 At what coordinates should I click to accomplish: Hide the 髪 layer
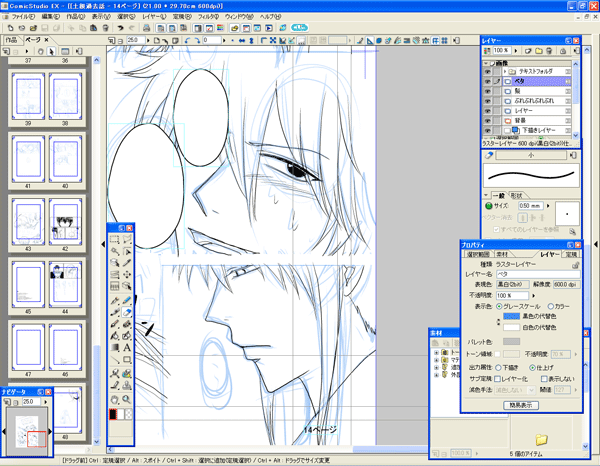(x=488, y=91)
